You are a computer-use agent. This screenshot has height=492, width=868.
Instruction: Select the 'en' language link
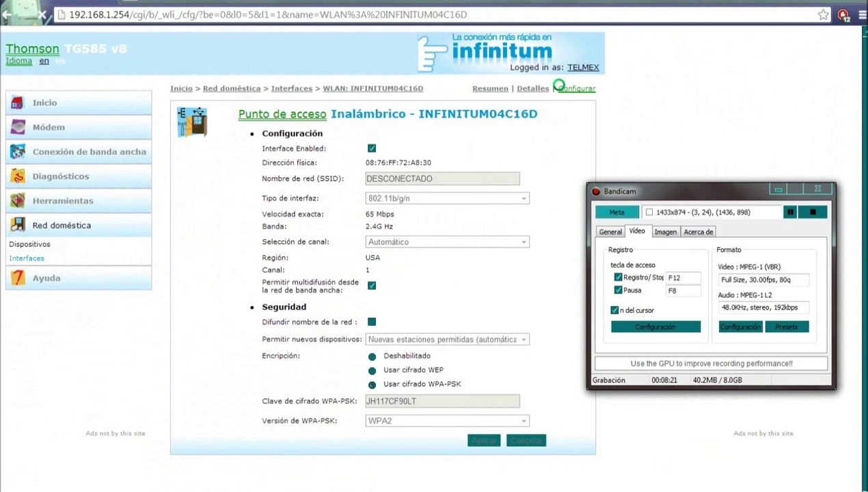[44, 61]
